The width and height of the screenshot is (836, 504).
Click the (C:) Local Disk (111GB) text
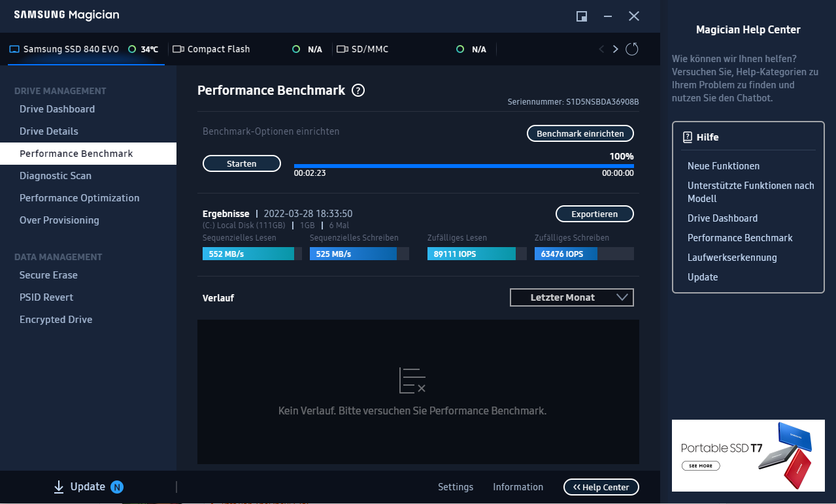point(245,226)
